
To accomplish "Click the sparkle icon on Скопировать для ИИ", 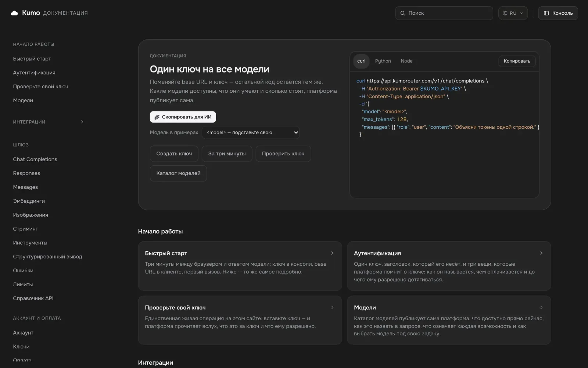I will [x=157, y=117].
